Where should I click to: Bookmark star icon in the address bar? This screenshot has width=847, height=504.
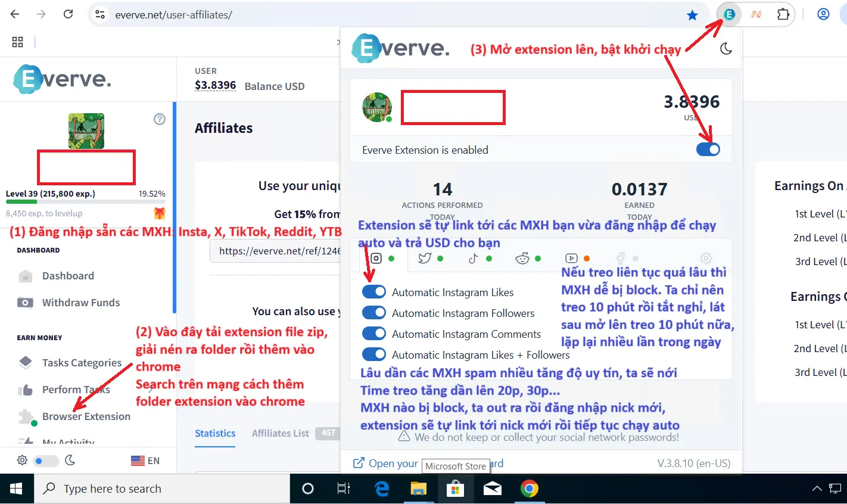pos(692,15)
